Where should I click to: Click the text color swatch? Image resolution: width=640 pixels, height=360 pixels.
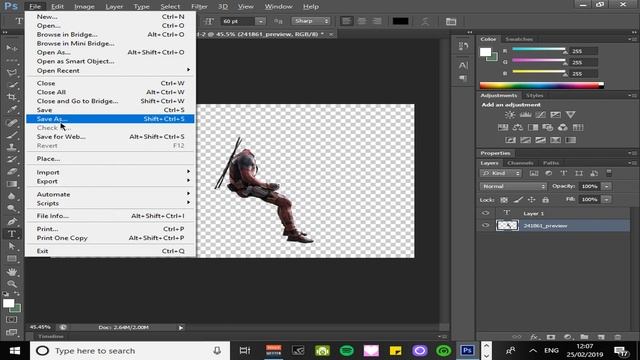click(x=400, y=21)
